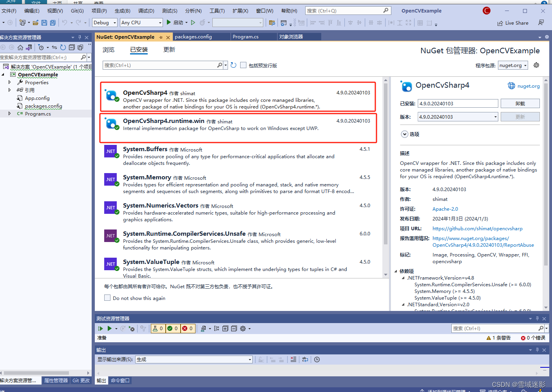
Task: Click the Save toolbar icon
Action: tap(44, 23)
